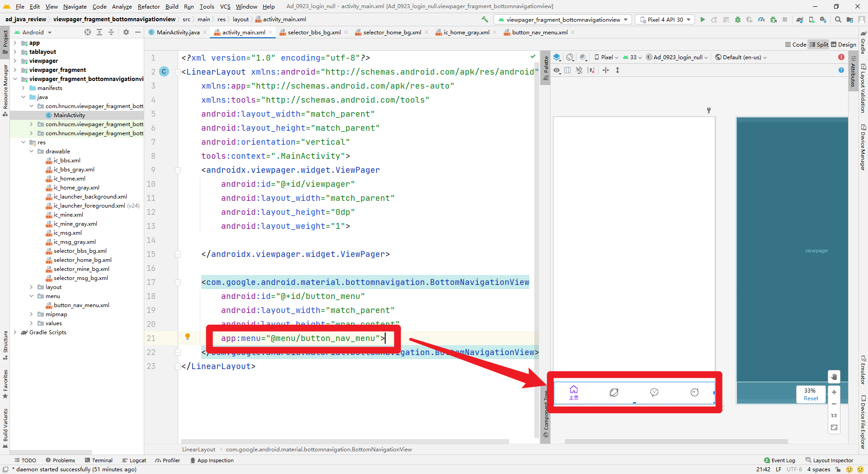Open the Android project view dropdown

[33, 32]
